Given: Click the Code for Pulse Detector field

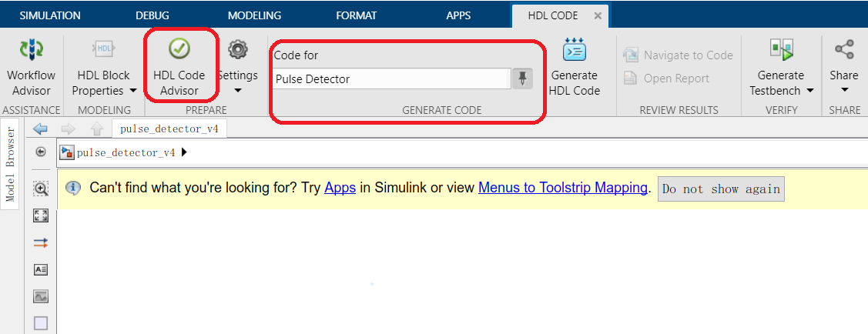Looking at the screenshot, I should click(x=391, y=79).
